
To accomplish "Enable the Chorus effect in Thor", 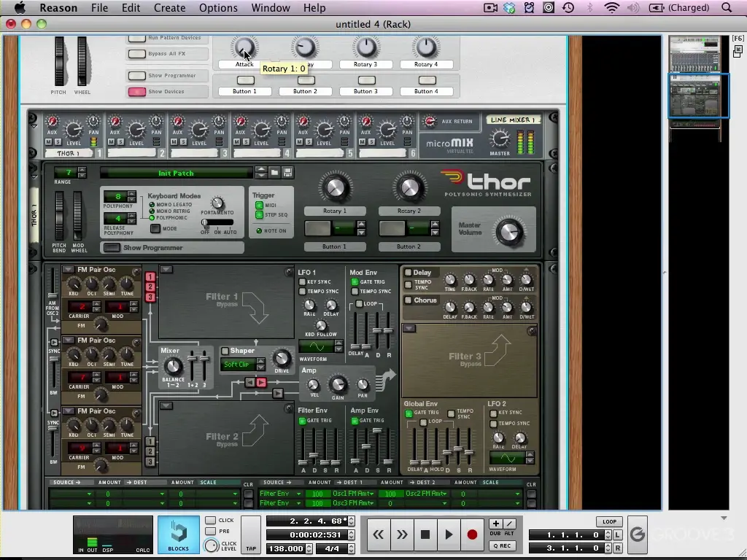I will pos(408,300).
